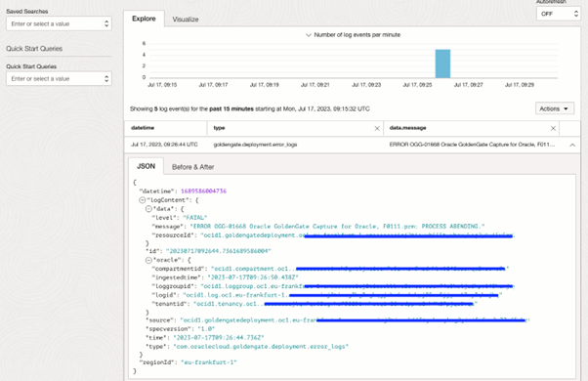The height and width of the screenshot is (381, 588).
Task: Click the compartmentid key in JSON
Action: (179, 269)
